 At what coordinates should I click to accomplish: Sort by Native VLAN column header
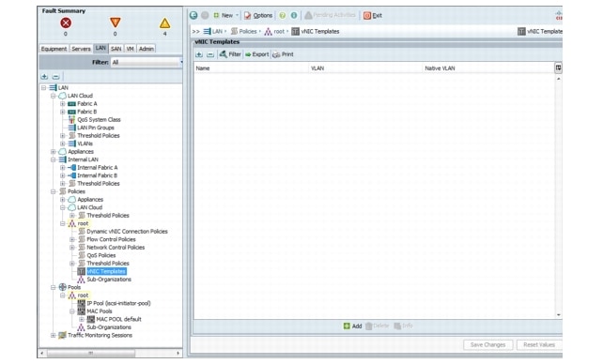click(488, 68)
